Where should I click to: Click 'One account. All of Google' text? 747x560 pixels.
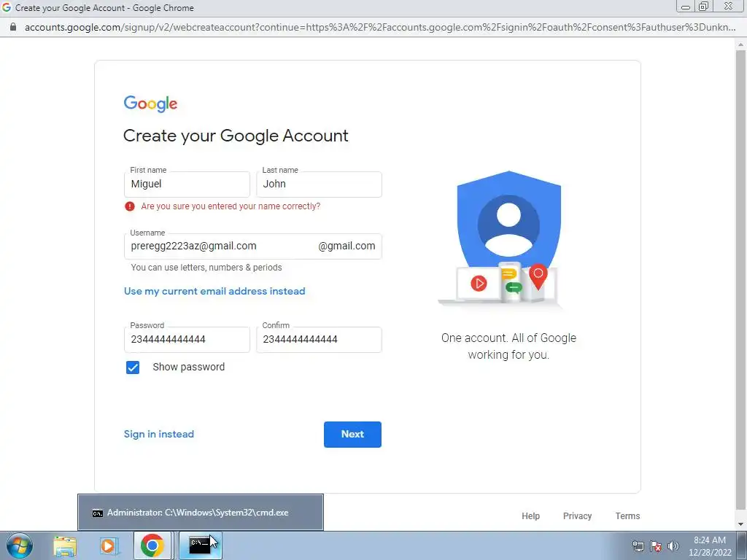[x=508, y=338]
